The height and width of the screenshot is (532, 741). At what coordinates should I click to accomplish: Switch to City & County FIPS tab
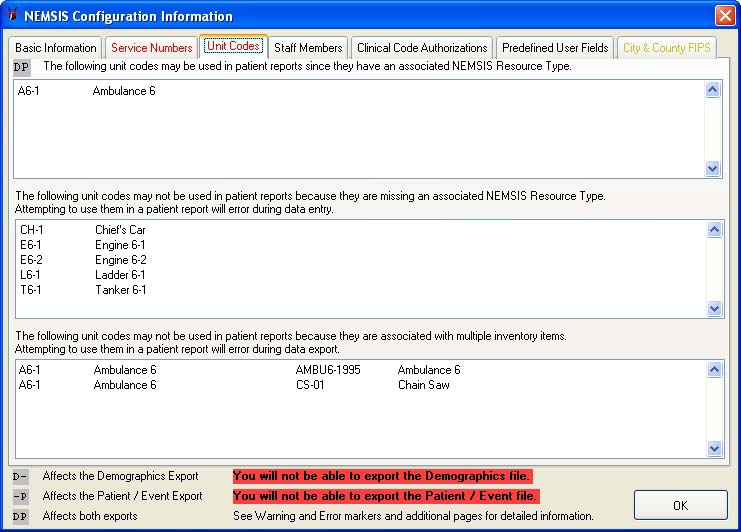pos(666,48)
